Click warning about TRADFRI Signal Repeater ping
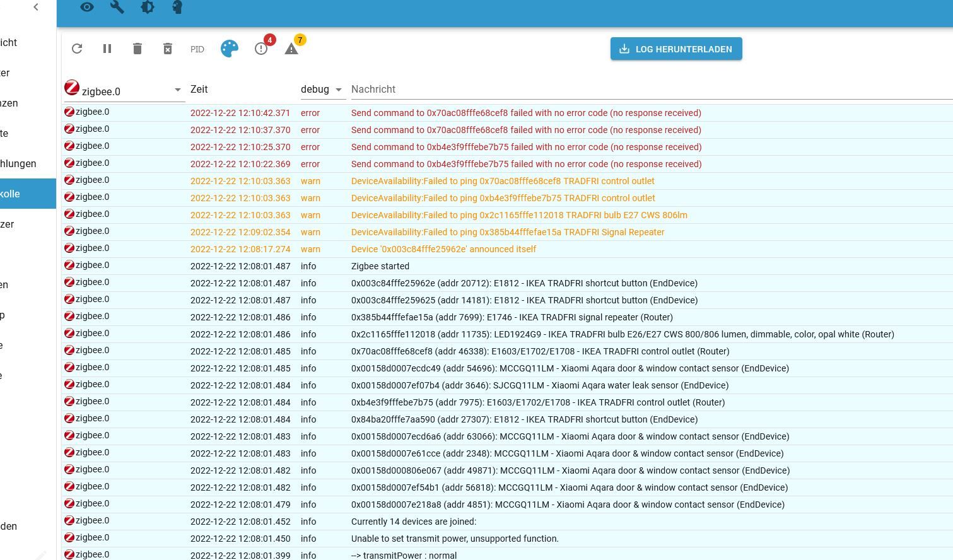The image size is (953, 560). pyautogui.click(x=508, y=232)
